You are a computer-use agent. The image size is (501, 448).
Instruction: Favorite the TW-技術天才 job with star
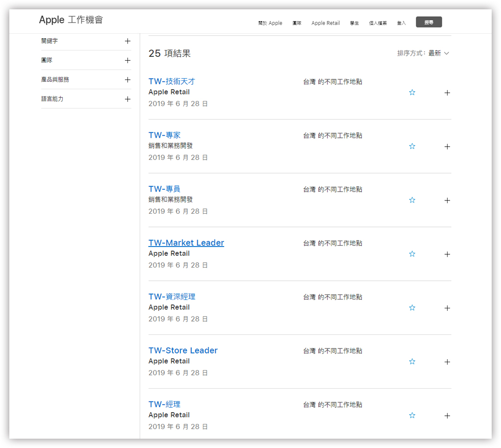(x=412, y=92)
